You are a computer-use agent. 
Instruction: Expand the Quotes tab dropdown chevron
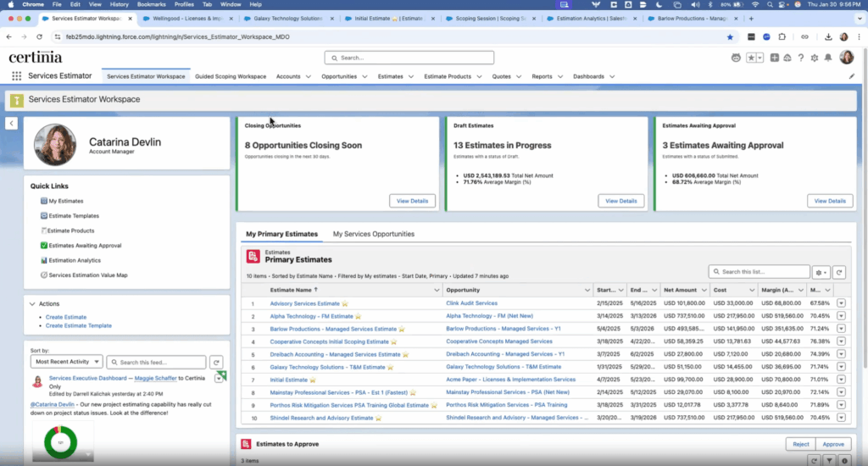[519, 77]
